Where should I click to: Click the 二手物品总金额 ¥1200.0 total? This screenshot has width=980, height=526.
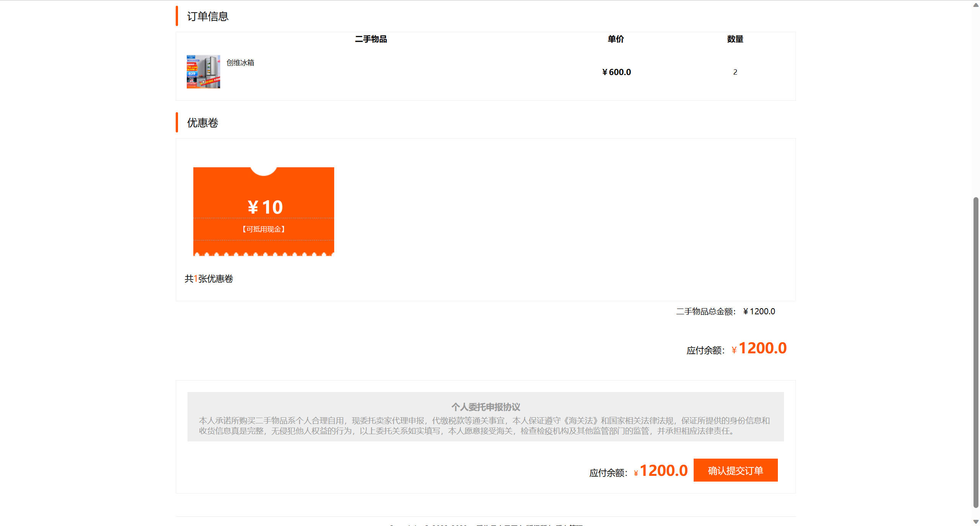pyautogui.click(x=725, y=311)
